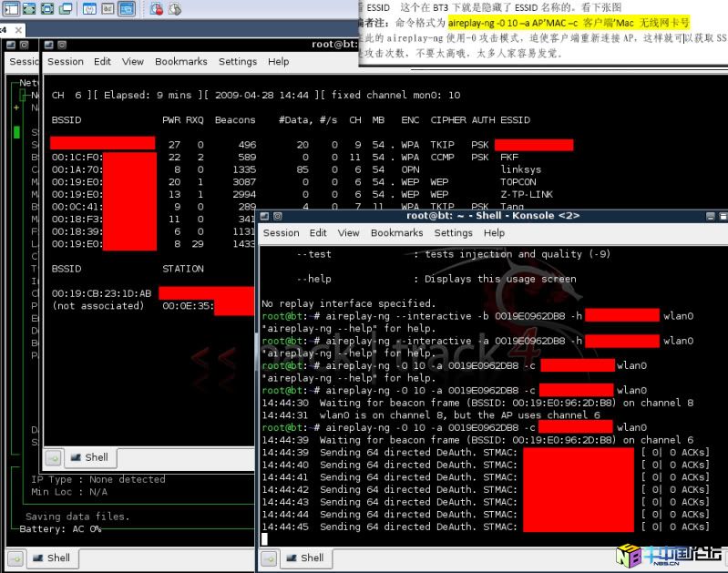Expand the plus node in Kismet list
This screenshot has width=728, height=573.
click(16, 107)
